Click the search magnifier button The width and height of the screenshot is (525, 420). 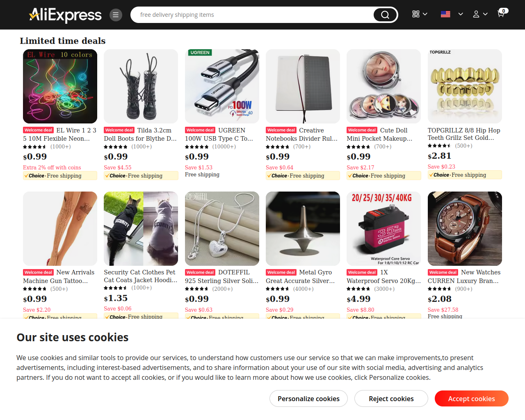click(x=385, y=15)
